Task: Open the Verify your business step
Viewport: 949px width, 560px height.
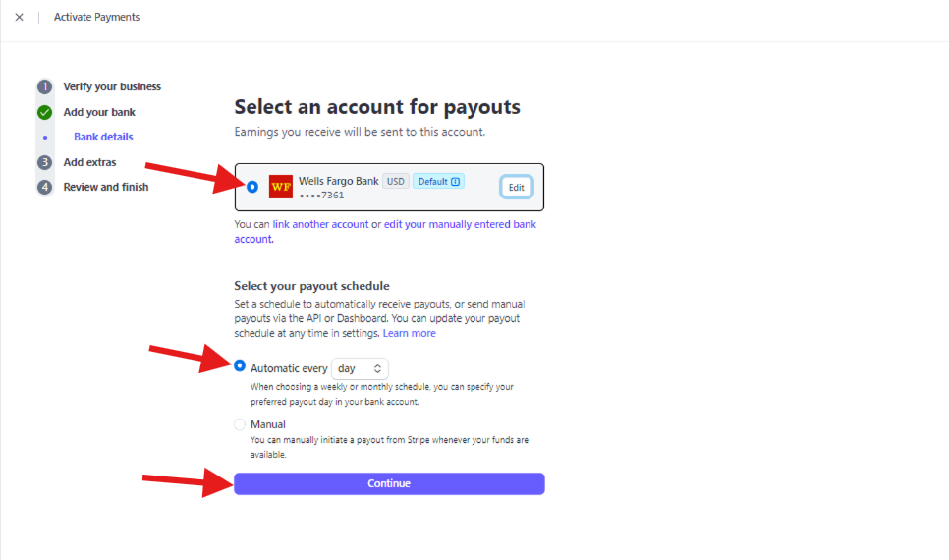Action: [x=112, y=86]
